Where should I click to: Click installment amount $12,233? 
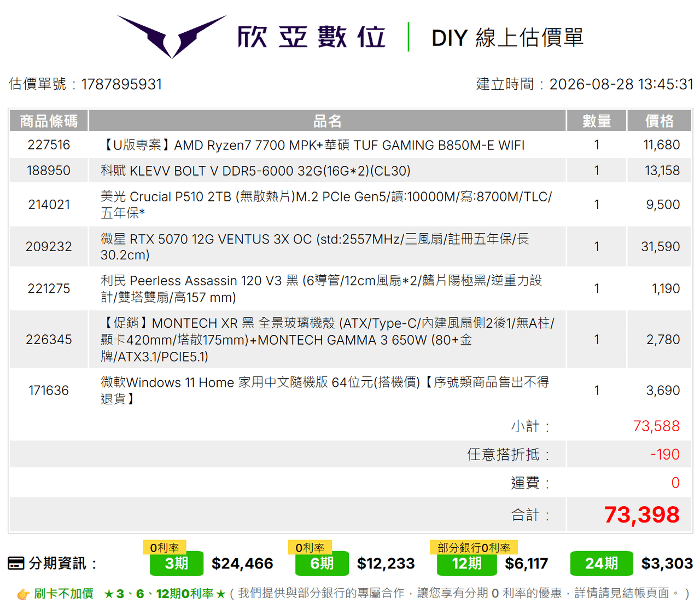[386, 564]
